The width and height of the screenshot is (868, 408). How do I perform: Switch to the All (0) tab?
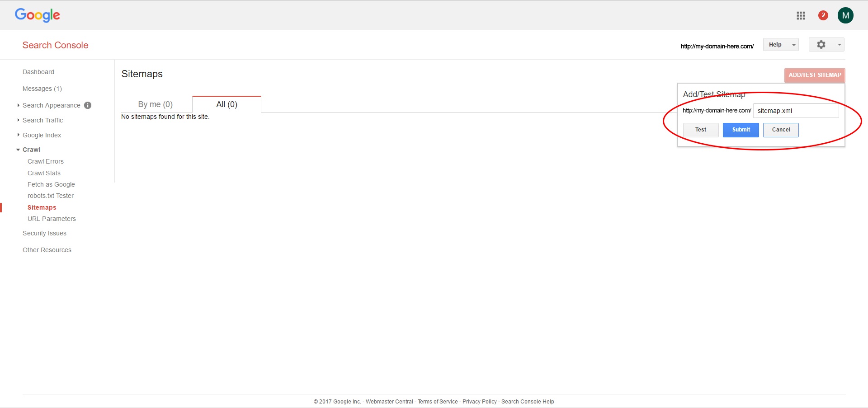[226, 104]
